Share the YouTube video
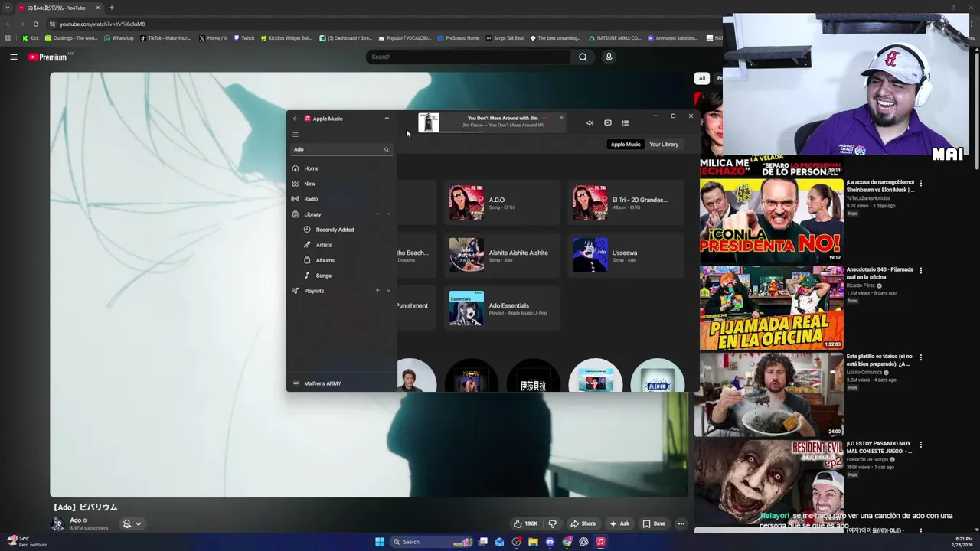980x551 pixels. click(583, 523)
